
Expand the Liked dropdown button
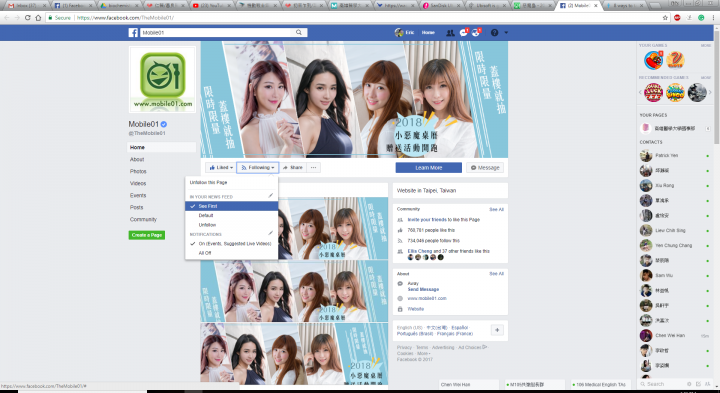tap(221, 168)
